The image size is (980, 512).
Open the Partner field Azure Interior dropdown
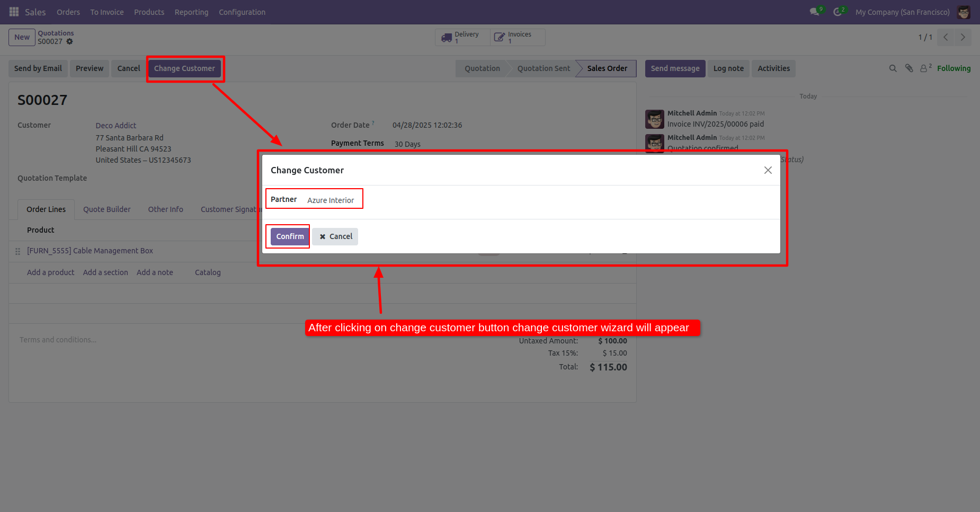coord(331,200)
